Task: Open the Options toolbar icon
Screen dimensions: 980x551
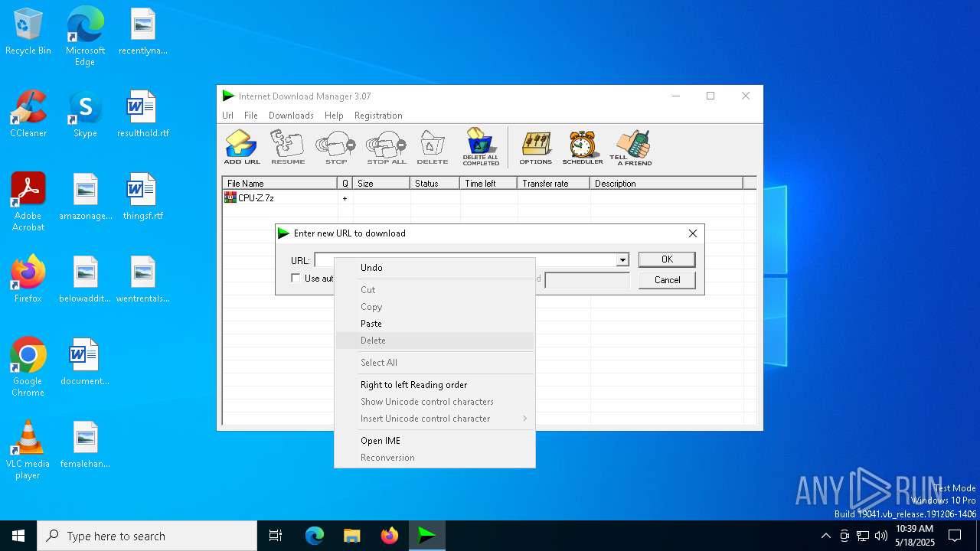Action: pos(536,147)
